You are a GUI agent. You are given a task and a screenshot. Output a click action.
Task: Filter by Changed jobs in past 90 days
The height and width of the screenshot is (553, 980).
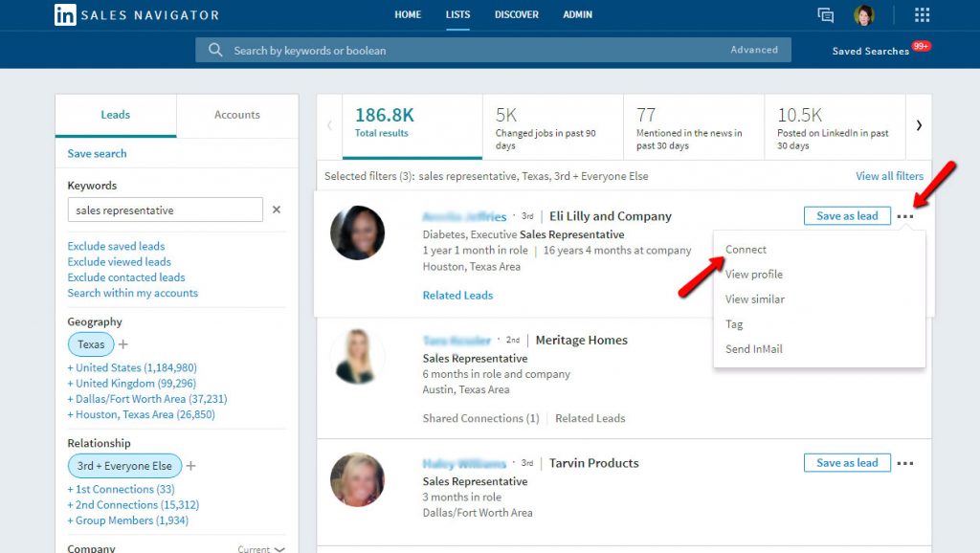coord(552,128)
